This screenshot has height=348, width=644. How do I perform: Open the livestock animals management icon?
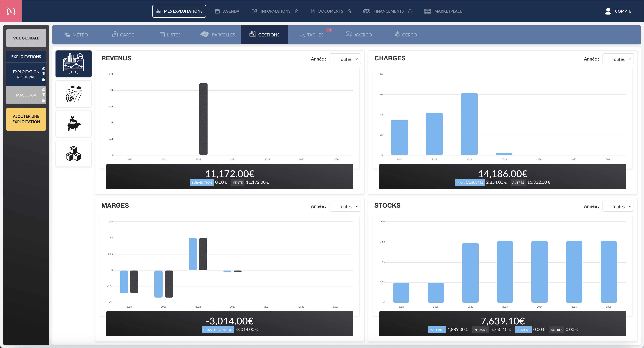tap(73, 124)
